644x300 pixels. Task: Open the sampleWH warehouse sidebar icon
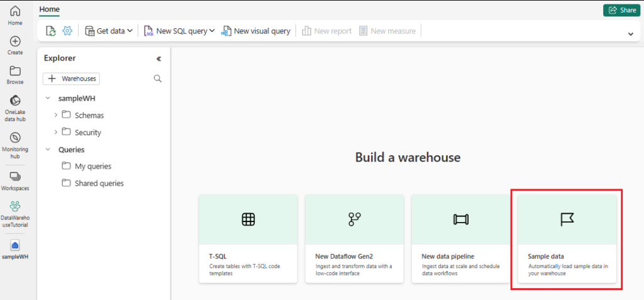coord(15,245)
